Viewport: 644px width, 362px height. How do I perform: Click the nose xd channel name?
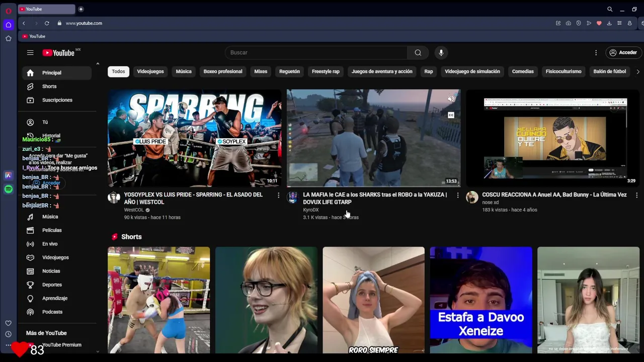[x=491, y=202]
